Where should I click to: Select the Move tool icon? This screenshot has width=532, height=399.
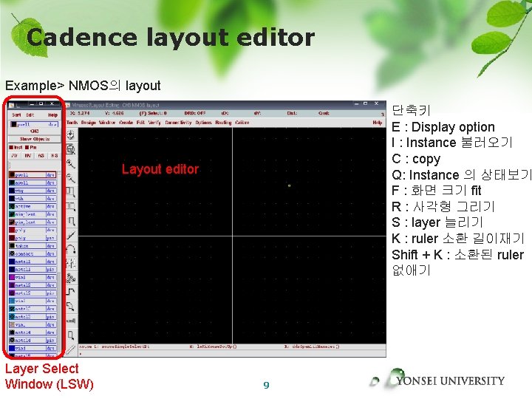71,221
